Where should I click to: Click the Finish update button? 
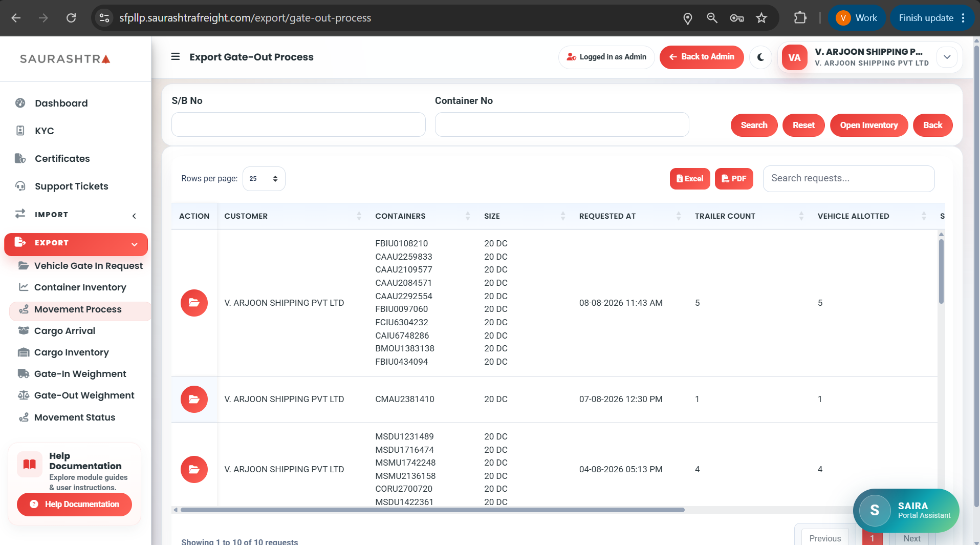[932, 18]
